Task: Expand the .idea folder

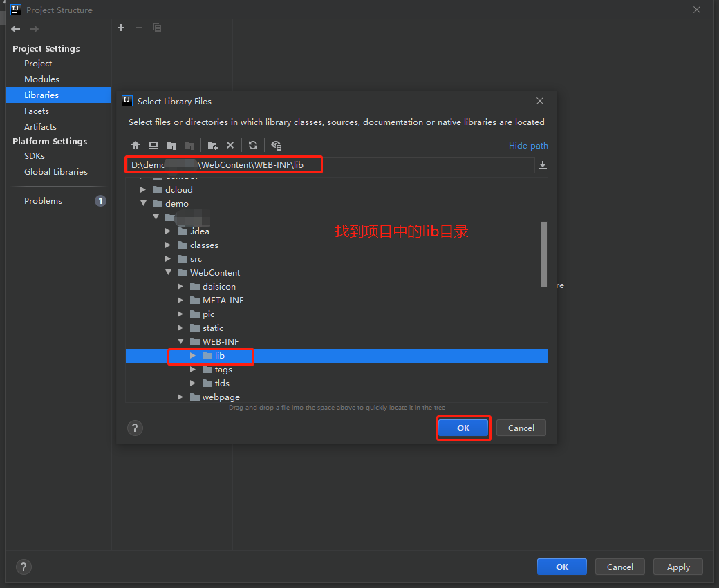Action: coord(168,231)
